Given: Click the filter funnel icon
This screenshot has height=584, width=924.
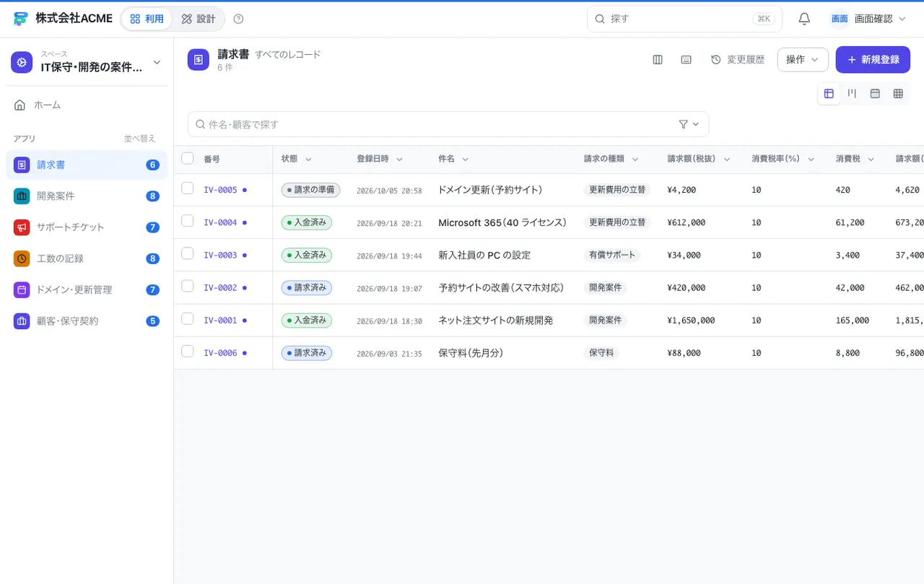Looking at the screenshot, I should tap(684, 124).
